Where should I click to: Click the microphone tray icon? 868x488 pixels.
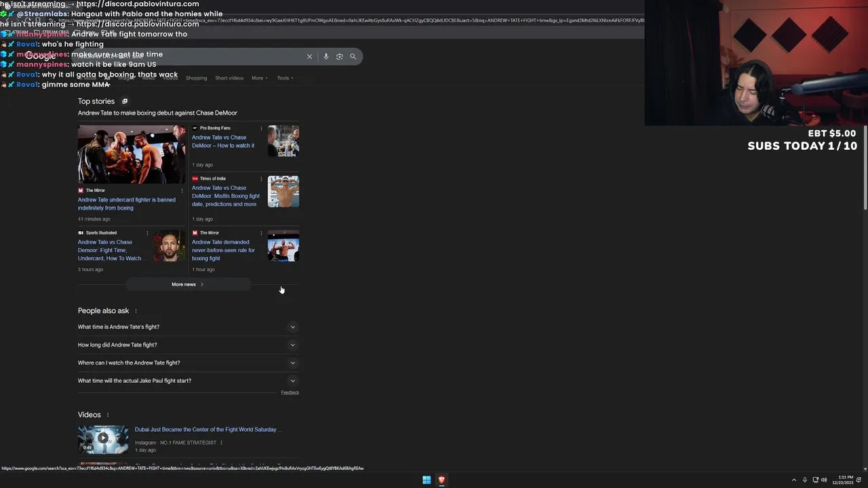click(805, 480)
